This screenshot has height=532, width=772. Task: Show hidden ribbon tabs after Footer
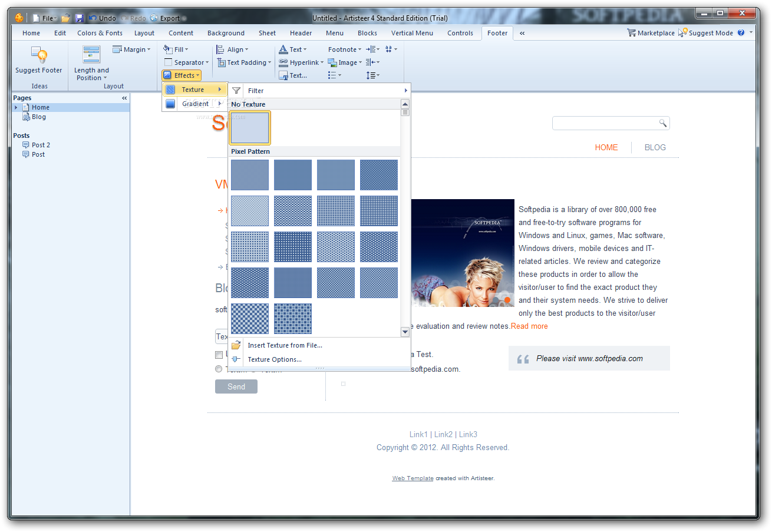(522, 33)
